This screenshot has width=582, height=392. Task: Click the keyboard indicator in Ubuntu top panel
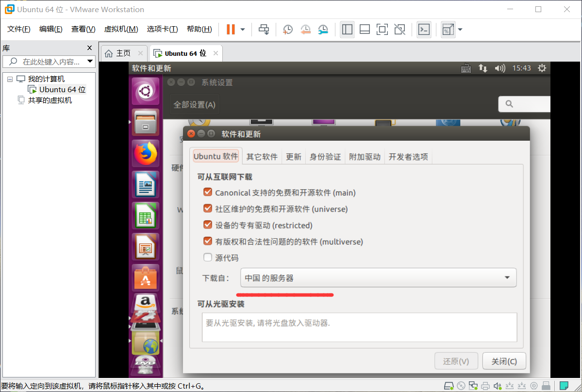466,68
